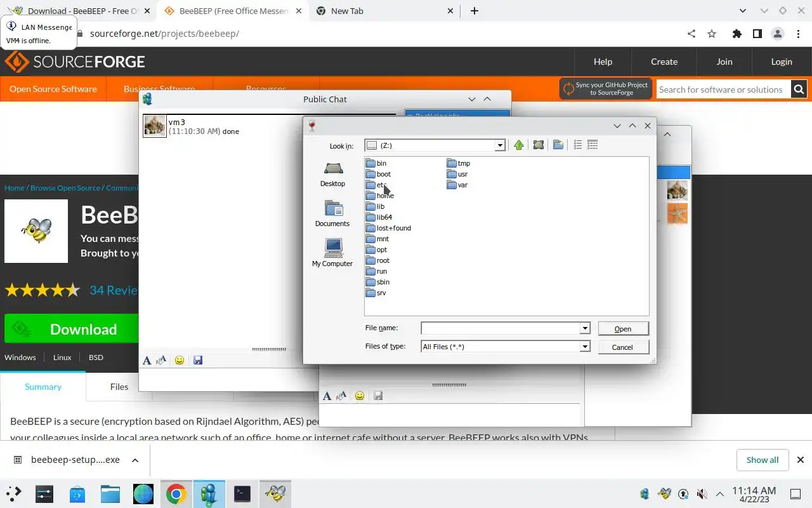Click the Linux platform link
The image size is (812, 508).
click(62, 358)
